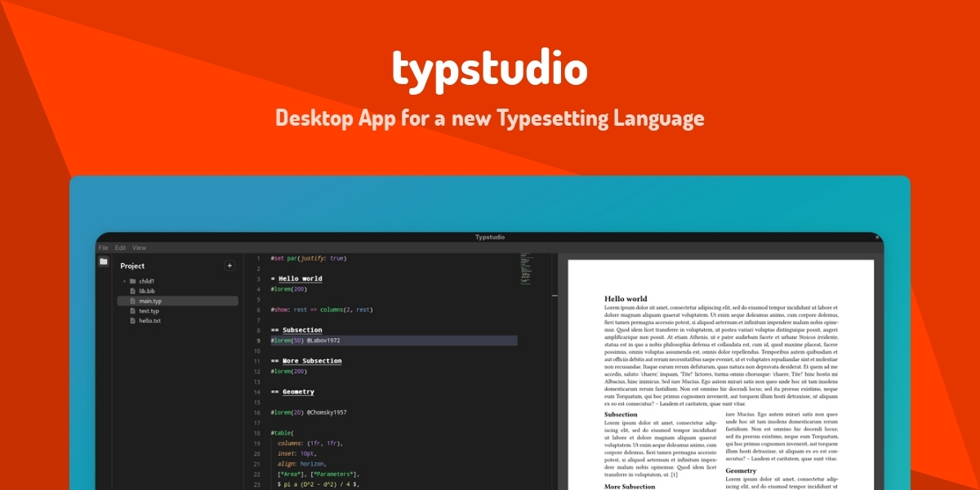Click the 'Project' panel title
Viewport: 980px width, 490px height.
[132, 265]
